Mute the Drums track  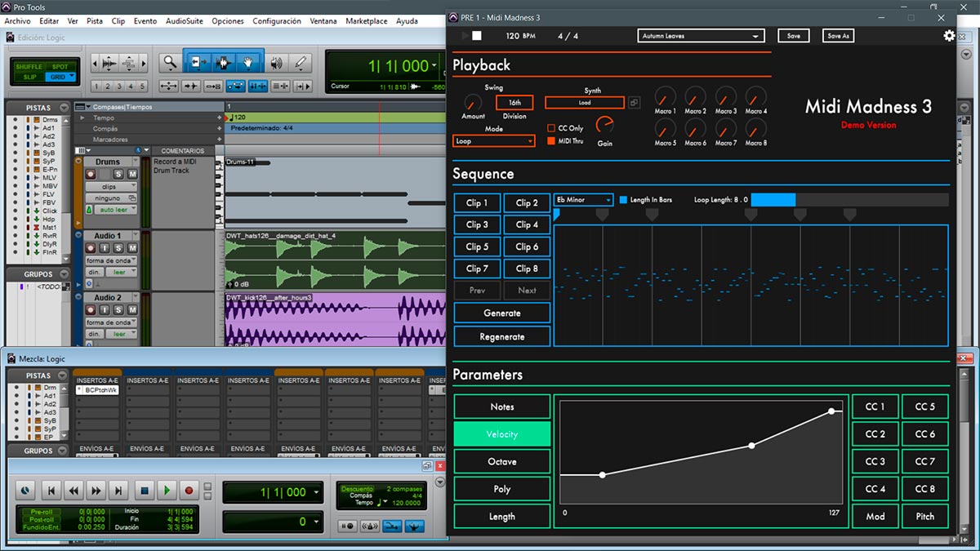(x=131, y=175)
